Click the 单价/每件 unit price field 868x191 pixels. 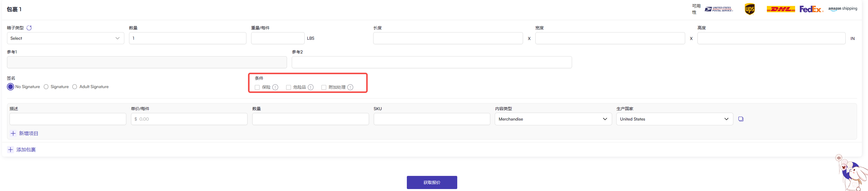click(x=189, y=119)
